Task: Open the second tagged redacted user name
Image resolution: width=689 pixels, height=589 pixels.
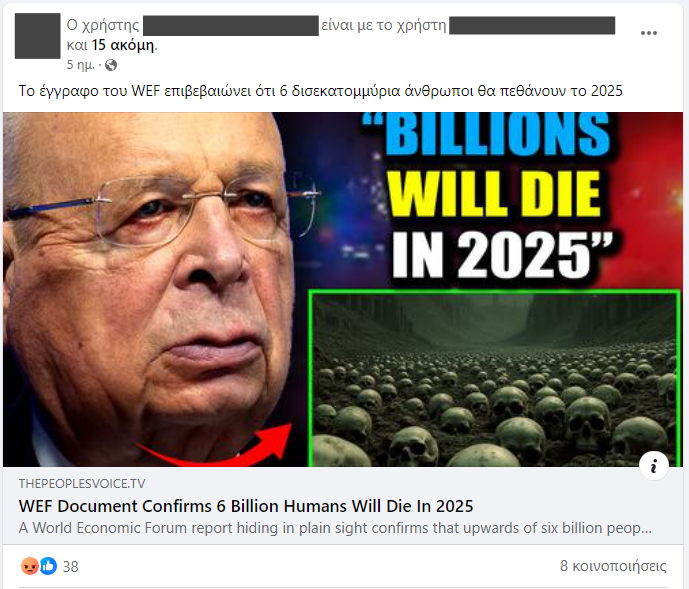Action: (x=532, y=25)
